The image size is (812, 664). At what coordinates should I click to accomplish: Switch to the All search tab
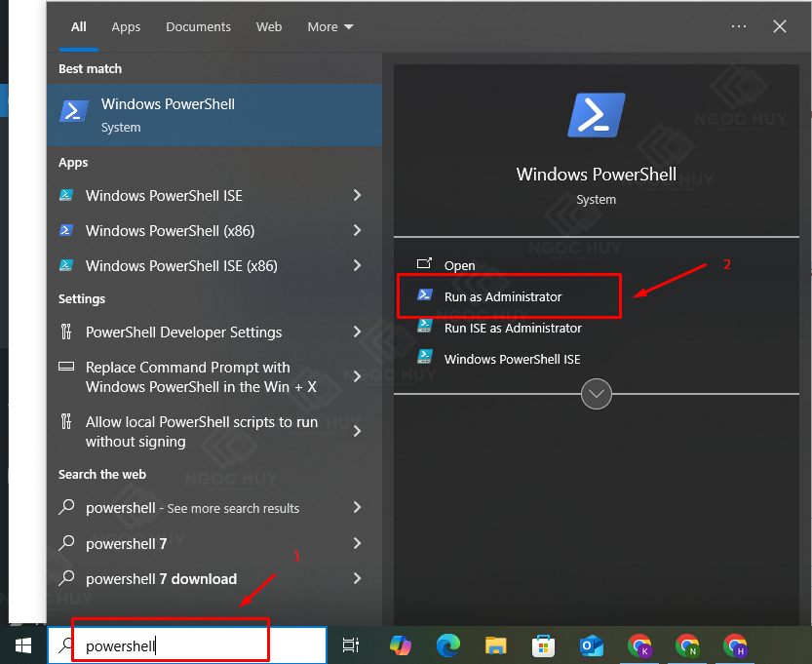tap(79, 27)
